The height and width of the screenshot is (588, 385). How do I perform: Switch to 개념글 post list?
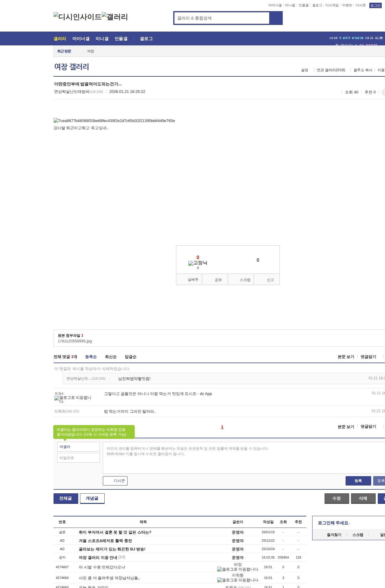(x=92, y=498)
